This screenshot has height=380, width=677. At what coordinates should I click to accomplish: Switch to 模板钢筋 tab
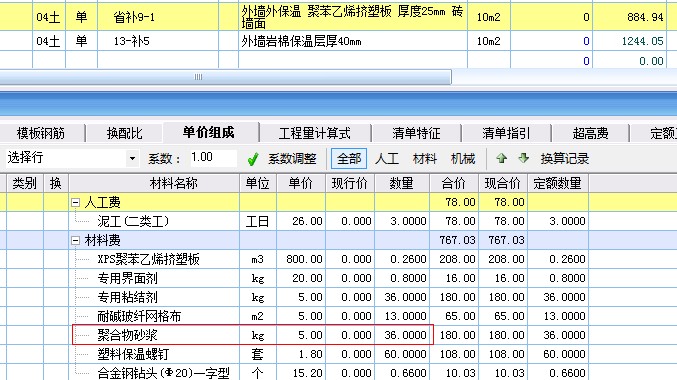[x=41, y=133]
